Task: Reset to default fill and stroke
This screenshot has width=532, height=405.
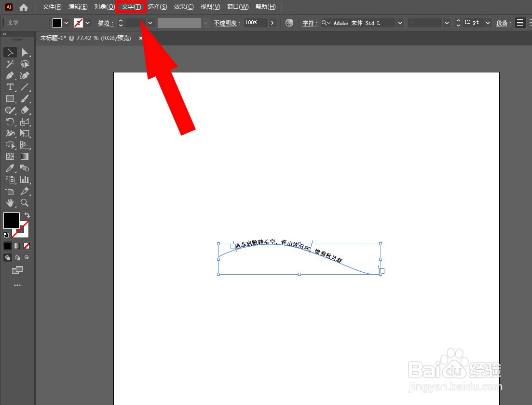Action: tap(6, 234)
